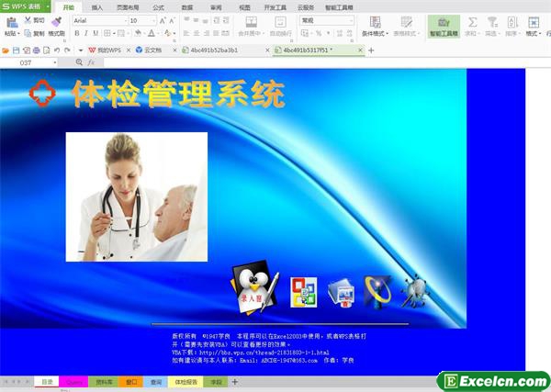This screenshot has width=551, height=392.
Task: Click the Print icon in quick toolbar
Action: pos(36,50)
